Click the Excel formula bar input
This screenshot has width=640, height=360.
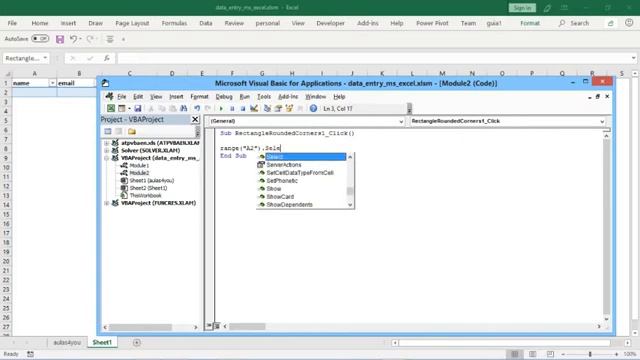[373, 58]
